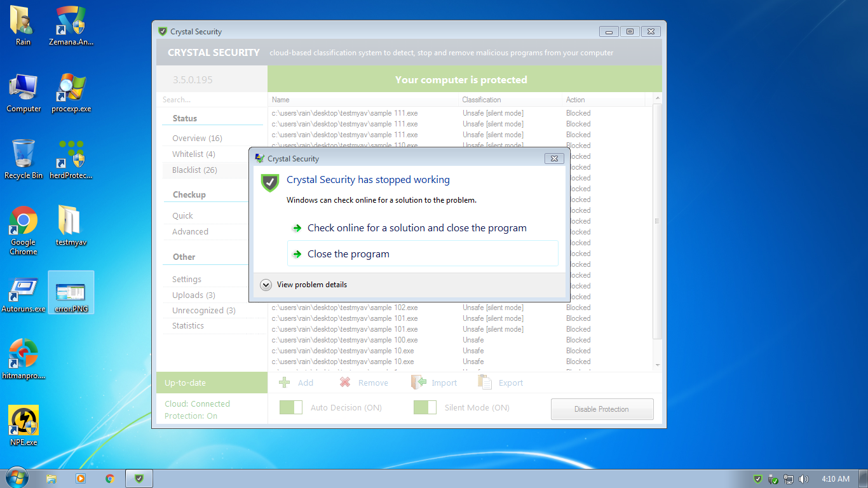
Task: Select the Advanced checkup option
Action: pos(190,232)
